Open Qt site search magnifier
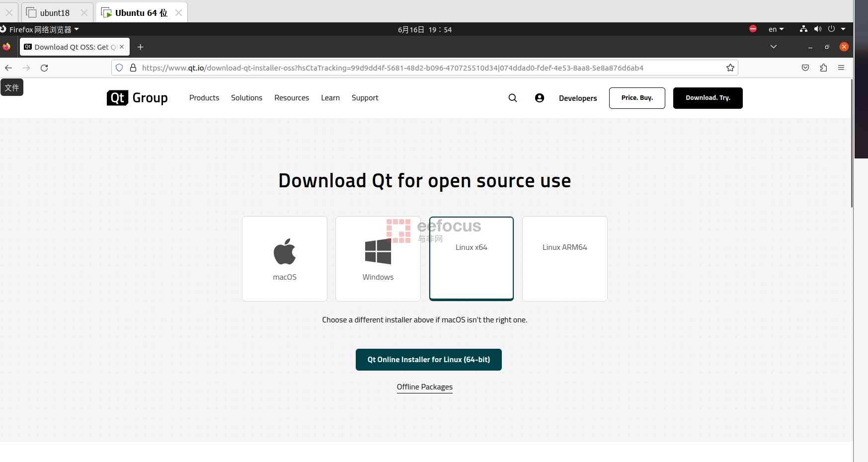 coord(513,98)
